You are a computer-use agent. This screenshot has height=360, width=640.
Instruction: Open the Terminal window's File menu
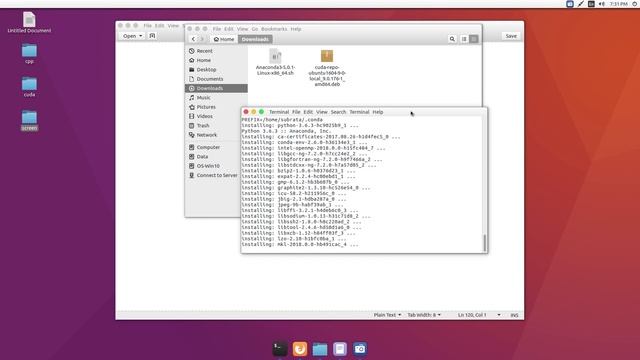[296, 112]
